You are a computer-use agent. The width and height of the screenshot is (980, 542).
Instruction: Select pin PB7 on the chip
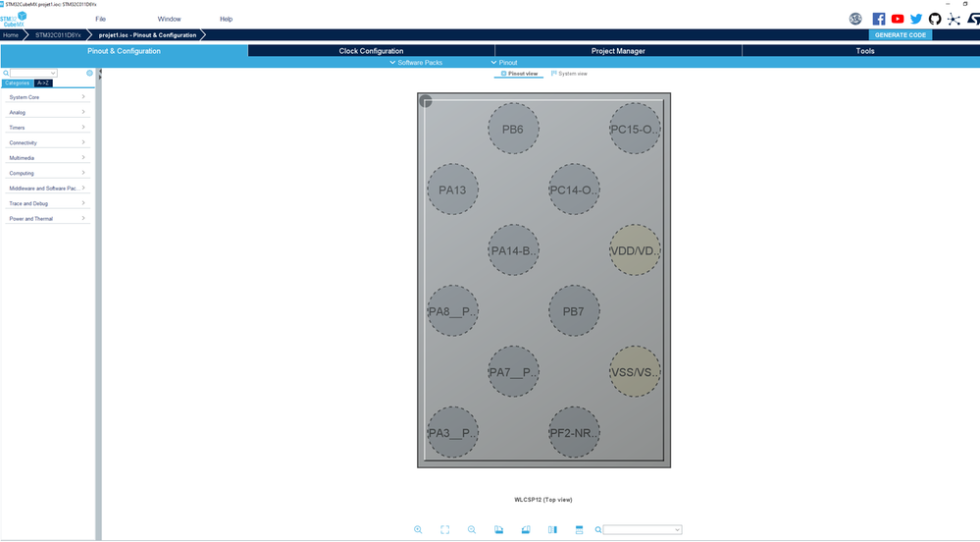pos(574,311)
